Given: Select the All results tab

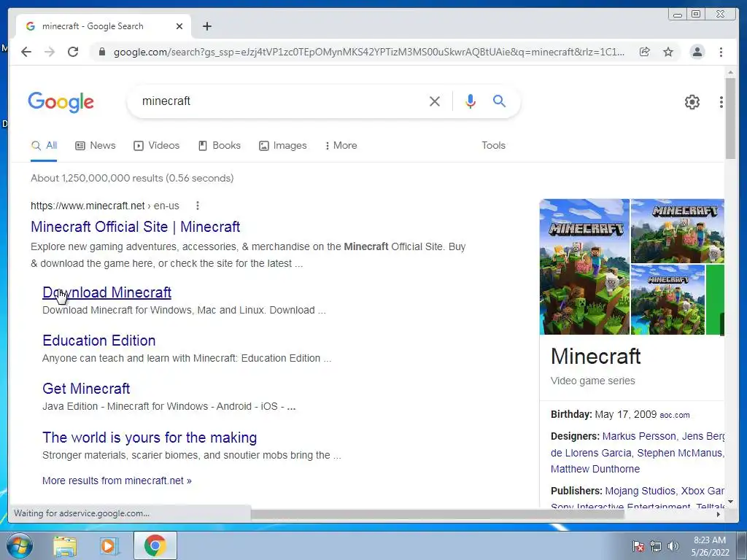Looking at the screenshot, I should pos(44,146).
